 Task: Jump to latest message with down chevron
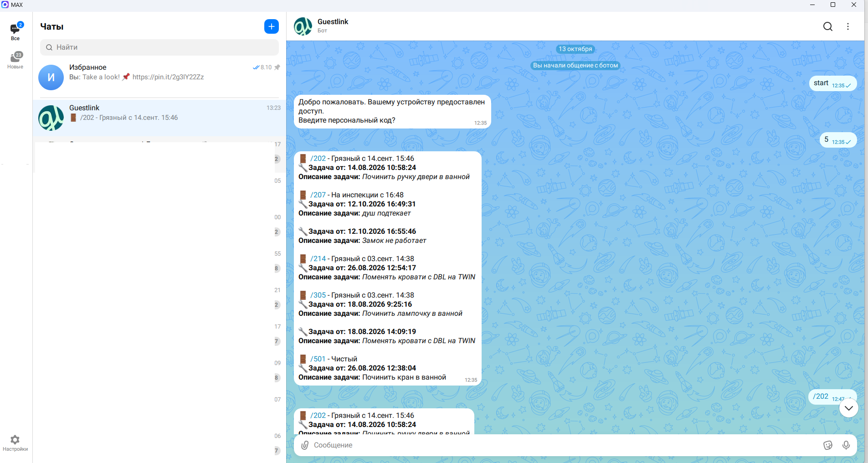(x=848, y=408)
